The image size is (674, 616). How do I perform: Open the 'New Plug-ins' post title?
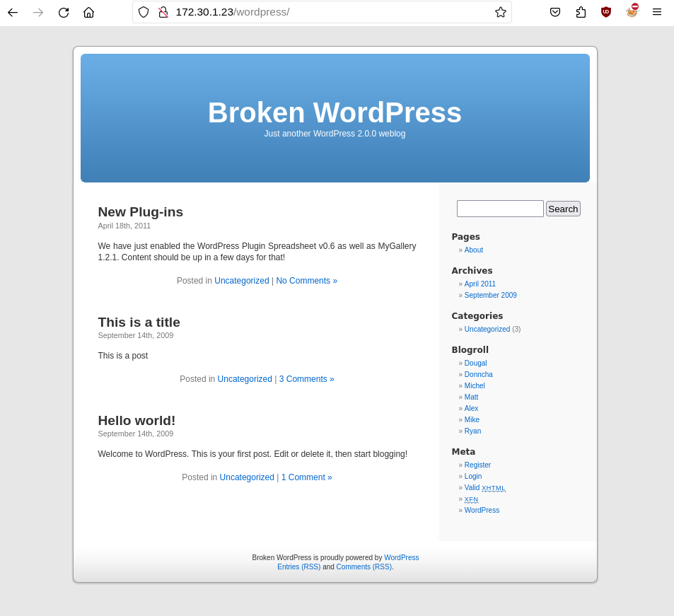pyautogui.click(x=140, y=212)
